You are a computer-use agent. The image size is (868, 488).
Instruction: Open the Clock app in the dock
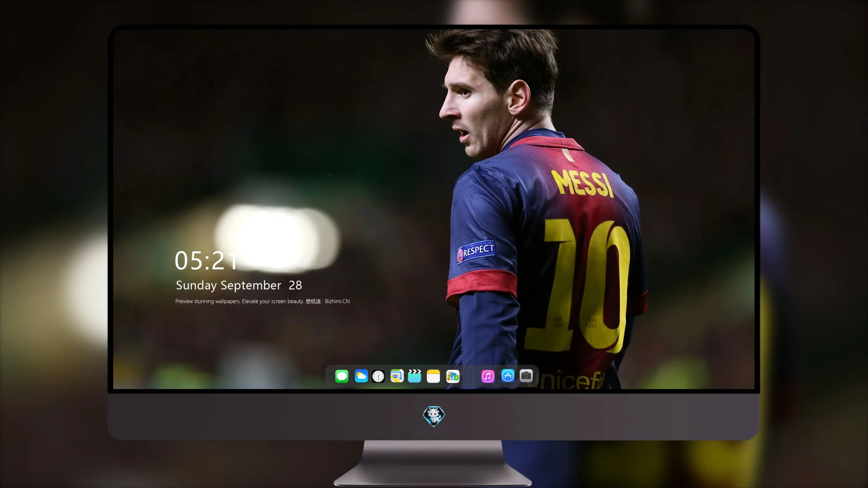[x=378, y=376]
